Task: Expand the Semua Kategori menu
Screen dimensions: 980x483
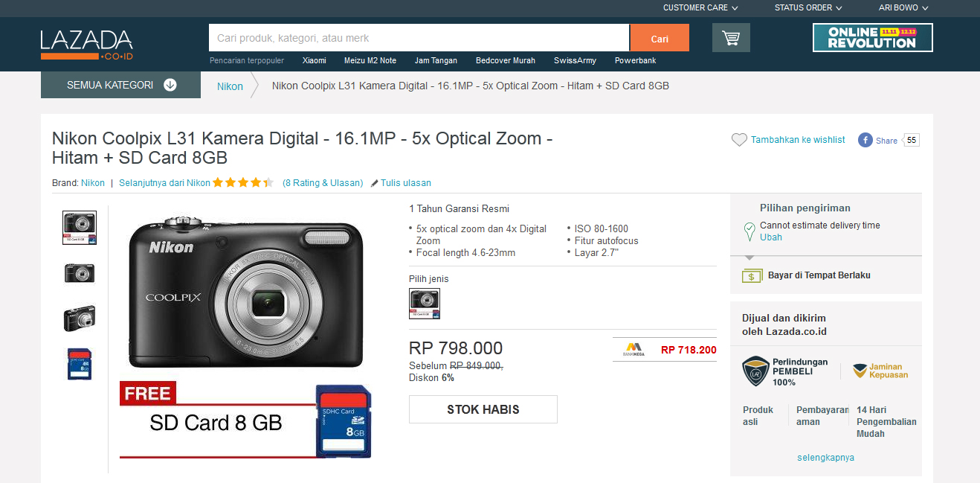Action: pyautogui.click(x=120, y=85)
